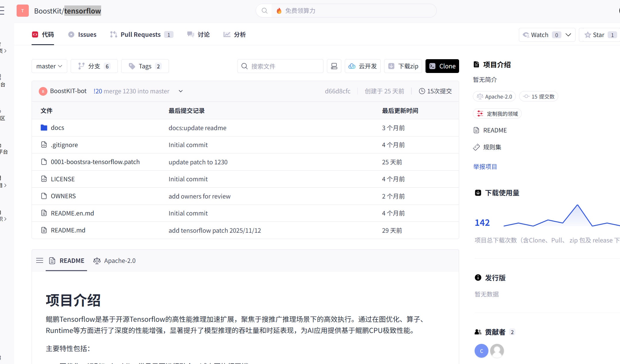Click the BoostKIT-bot avatar
Viewport: 620px width, 364px height.
(x=43, y=91)
